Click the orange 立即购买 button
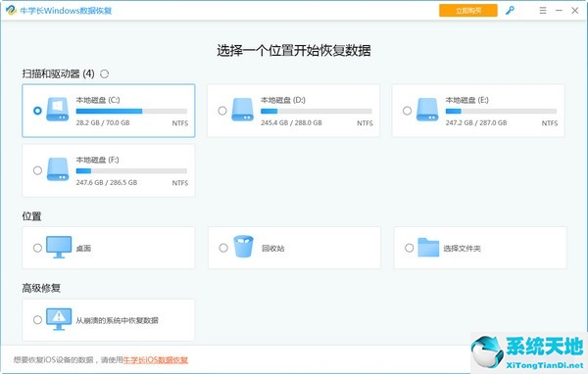This screenshot has width=588, height=374. (x=468, y=11)
